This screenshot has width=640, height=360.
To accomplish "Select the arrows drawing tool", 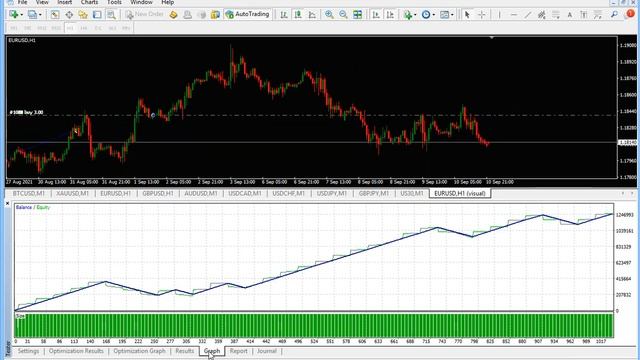I will pos(598,15).
